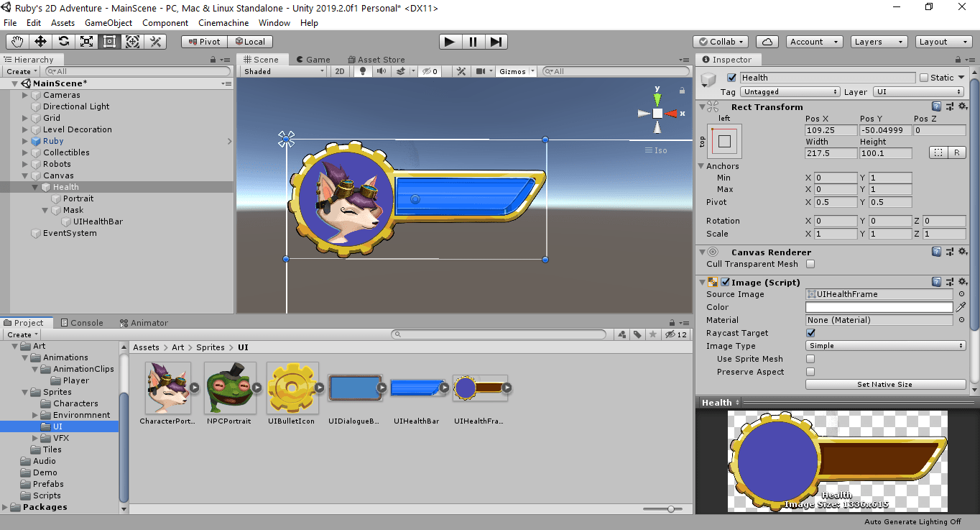Open the Tag dropdown

[x=790, y=92]
